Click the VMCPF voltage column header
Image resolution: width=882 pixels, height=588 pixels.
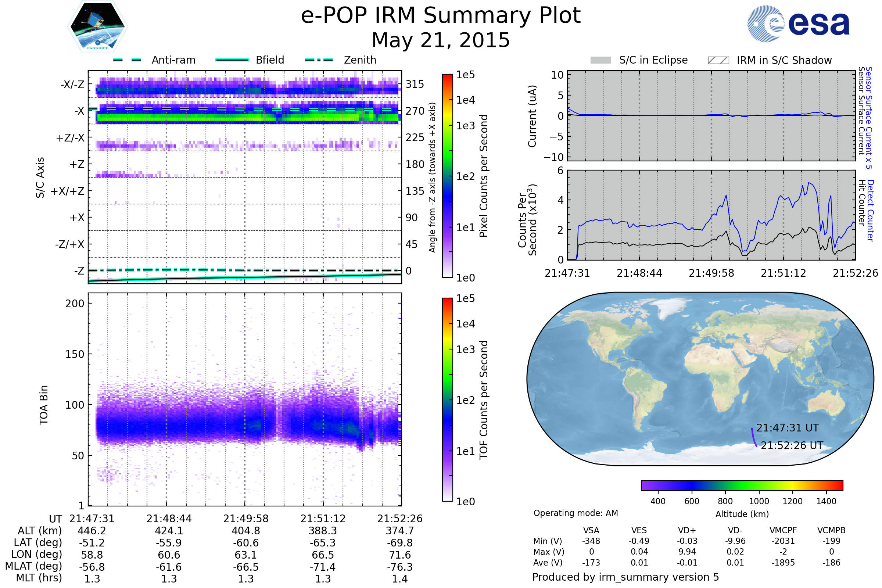(x=783, y=530)
